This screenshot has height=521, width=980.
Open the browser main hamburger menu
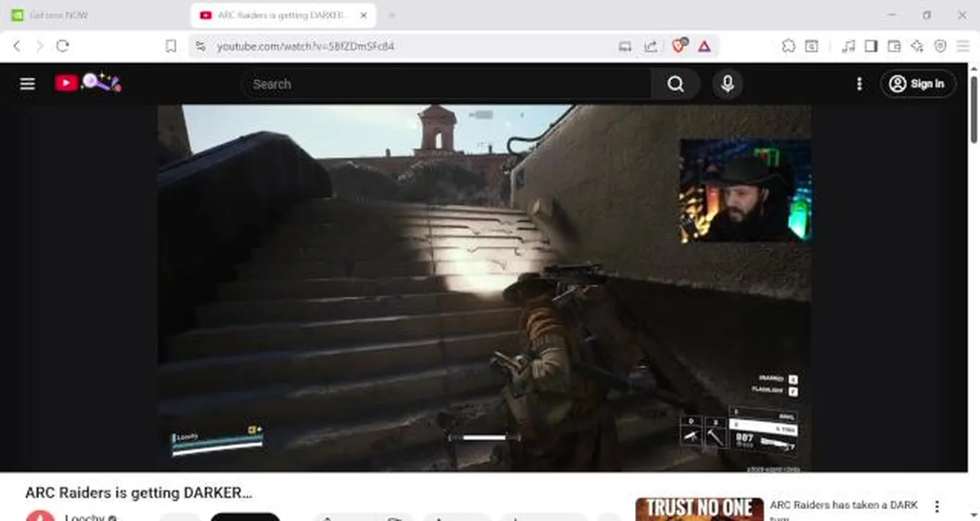[963, 46]
